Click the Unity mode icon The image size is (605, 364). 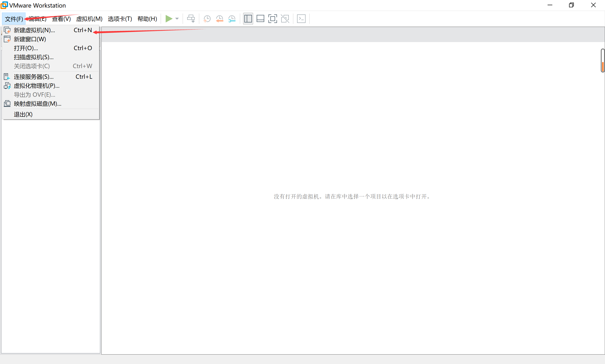click(x=285, y=19)
